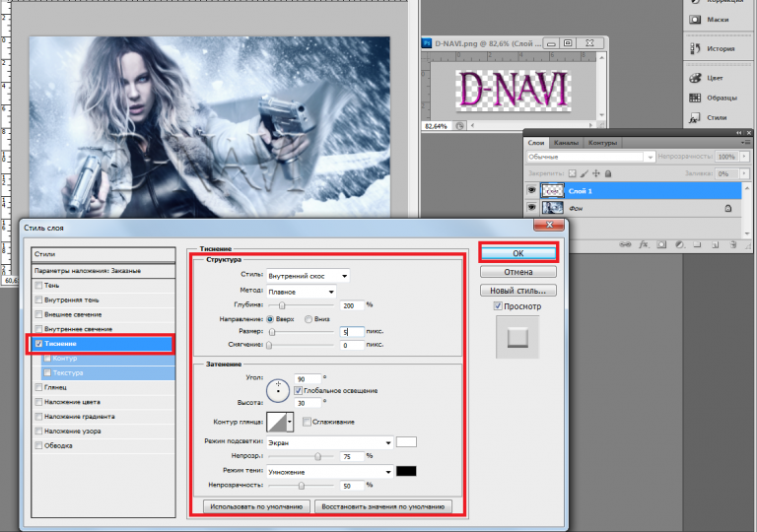Viewport: 757px width, 532px height.
Task: Open the Метод dropdown (Плавное)
Action: pyautogui.click(x=302, y=292)
